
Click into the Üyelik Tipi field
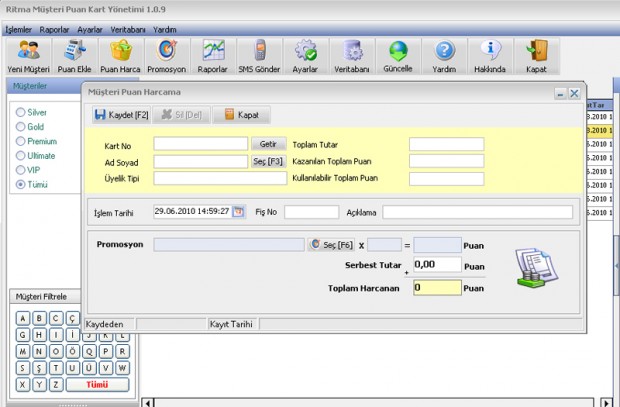tap(220, 178)
